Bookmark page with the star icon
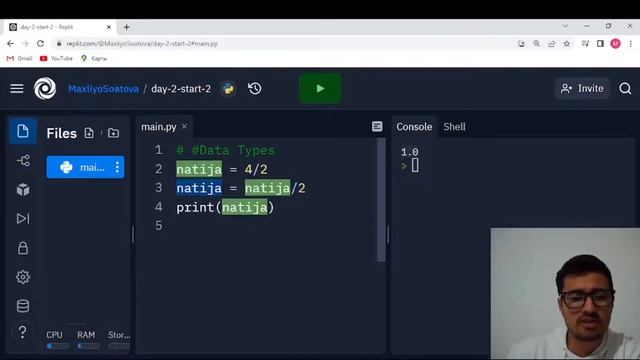Image resolution: width=640 pixels, height=360 pixels. pos(567,43)
